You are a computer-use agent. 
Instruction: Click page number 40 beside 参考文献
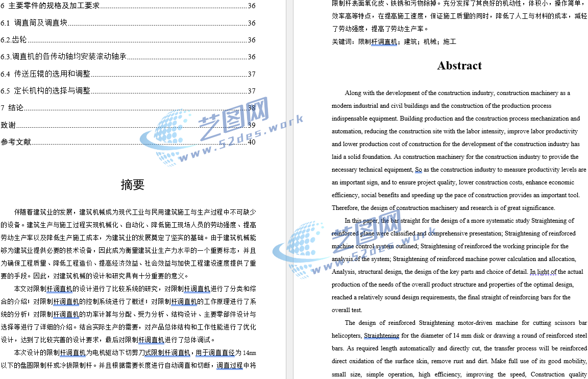pos(252,142)
